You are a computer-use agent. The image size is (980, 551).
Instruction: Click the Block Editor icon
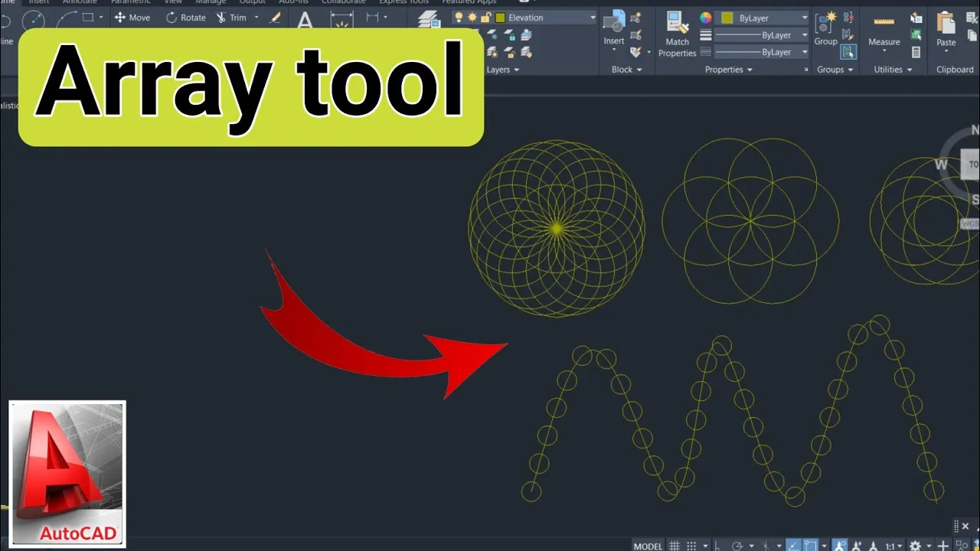[x=635, y=34]
